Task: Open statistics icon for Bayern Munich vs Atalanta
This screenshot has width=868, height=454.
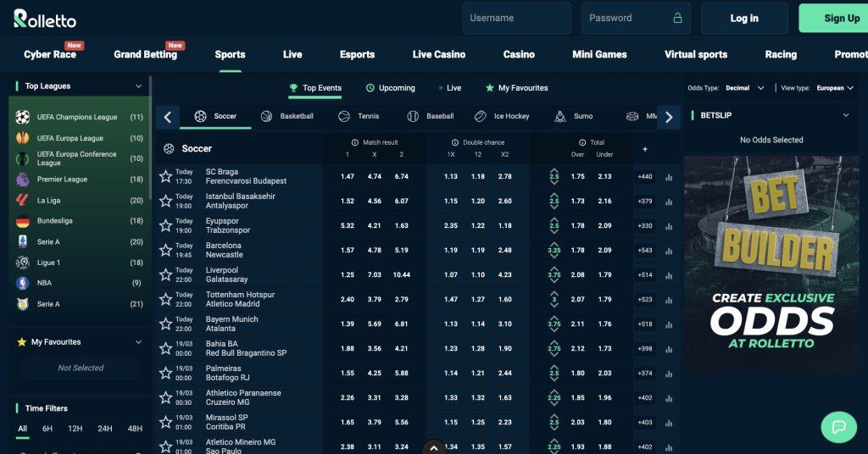Action: [669, 324]
